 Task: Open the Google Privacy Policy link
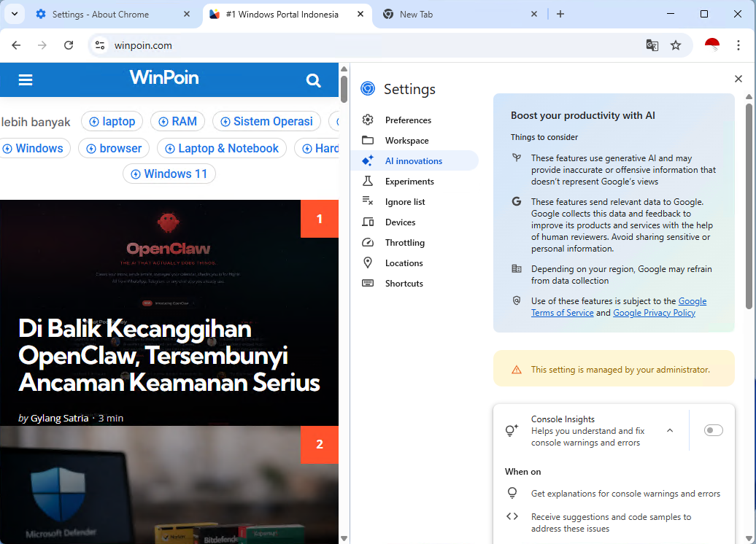click(x=654, y=313)
